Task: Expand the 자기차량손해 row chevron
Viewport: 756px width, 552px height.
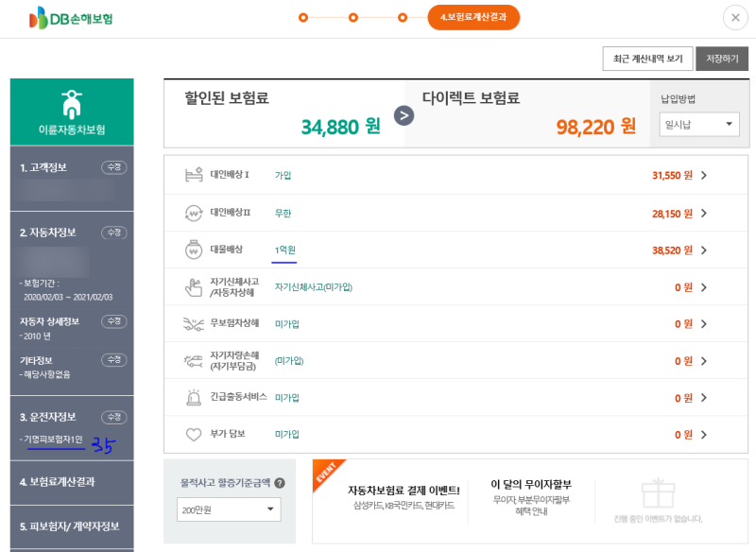Action: (x=704, y=361)
